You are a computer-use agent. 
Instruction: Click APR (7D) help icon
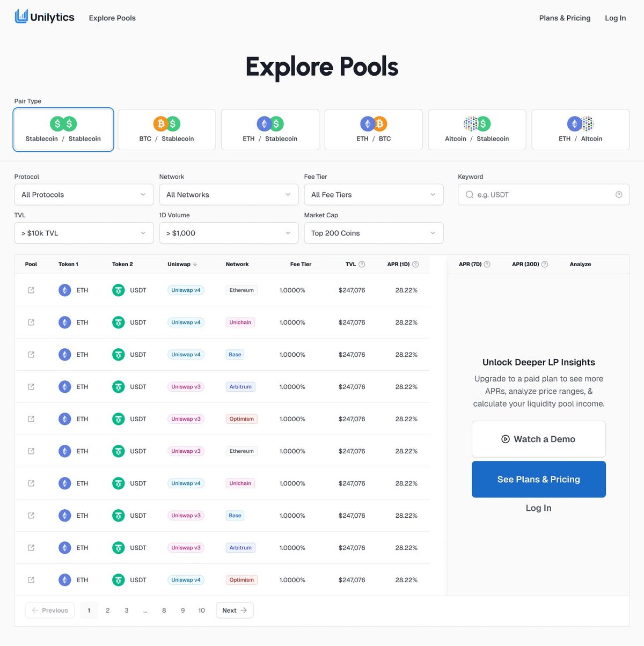tap(487, 264)
